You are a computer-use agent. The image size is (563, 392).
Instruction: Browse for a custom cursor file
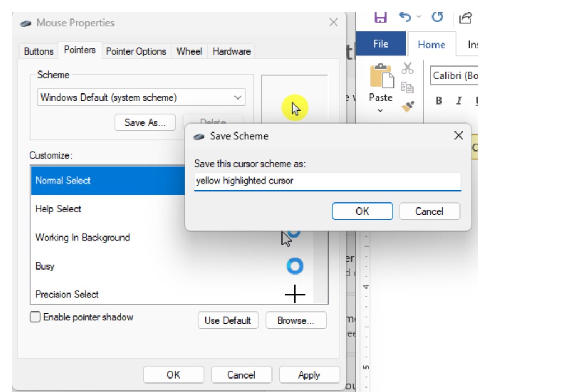pyautogui.click(x=296, y=320)
